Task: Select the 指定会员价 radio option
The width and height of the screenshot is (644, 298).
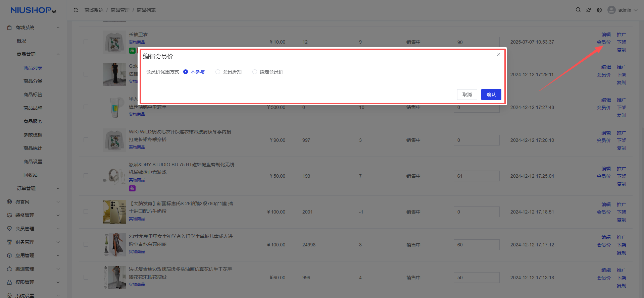Action: [255, 72]
